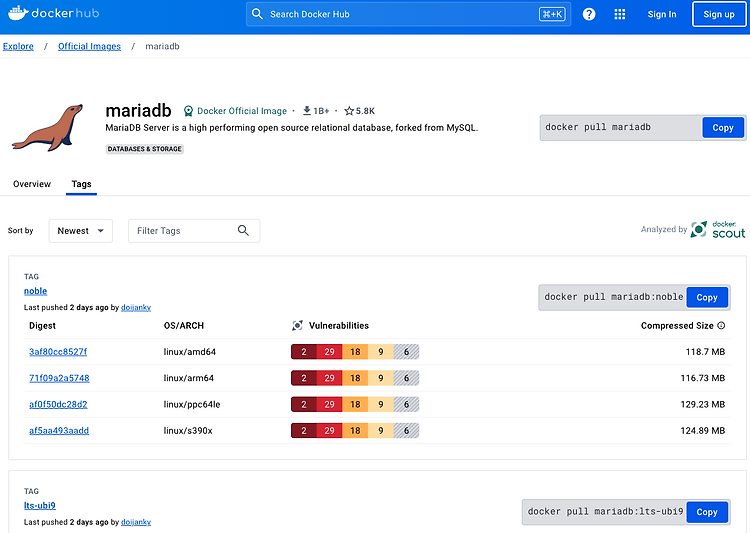Click the download count 1B+ icon
The height and width of the screenshot is (533, 750).
(x=307, y=111)
